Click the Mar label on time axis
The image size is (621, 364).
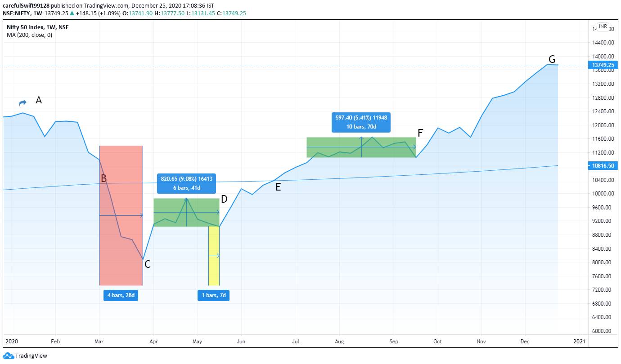[x=99, y=342]
